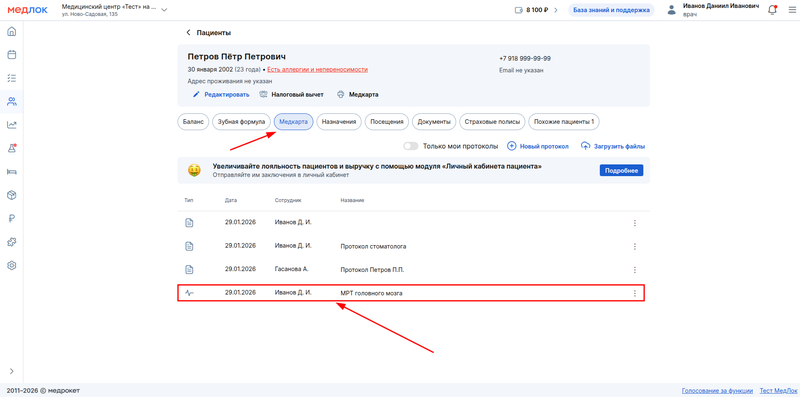Click user name Иванов Даниил Иванович
The width and height of the screenshot is (800, 397).
[x=721, y=6]
